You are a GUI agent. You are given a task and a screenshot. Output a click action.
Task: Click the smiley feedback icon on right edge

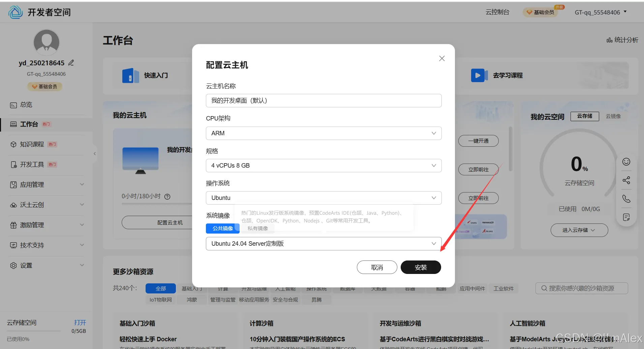point(626,162)
